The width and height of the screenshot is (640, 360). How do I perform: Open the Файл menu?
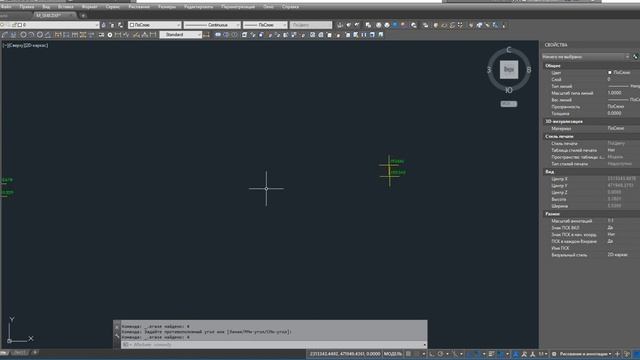6,7
